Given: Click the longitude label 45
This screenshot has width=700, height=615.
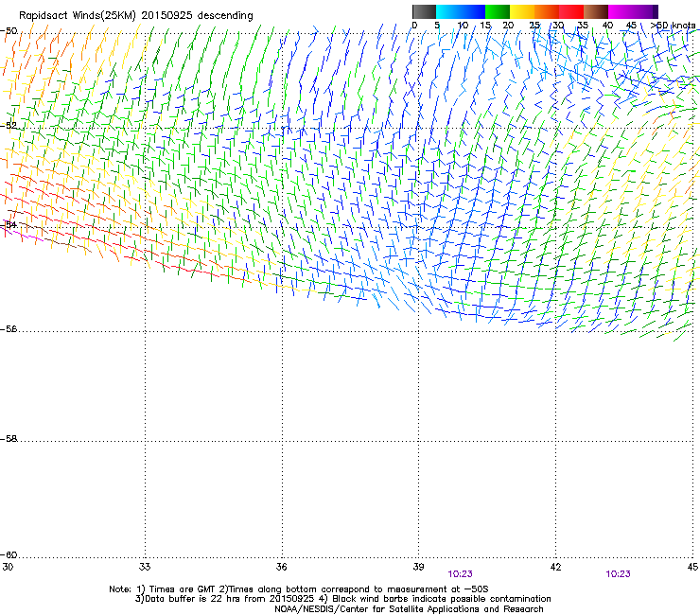Looking at the screenshot, I should click(692, 567).
